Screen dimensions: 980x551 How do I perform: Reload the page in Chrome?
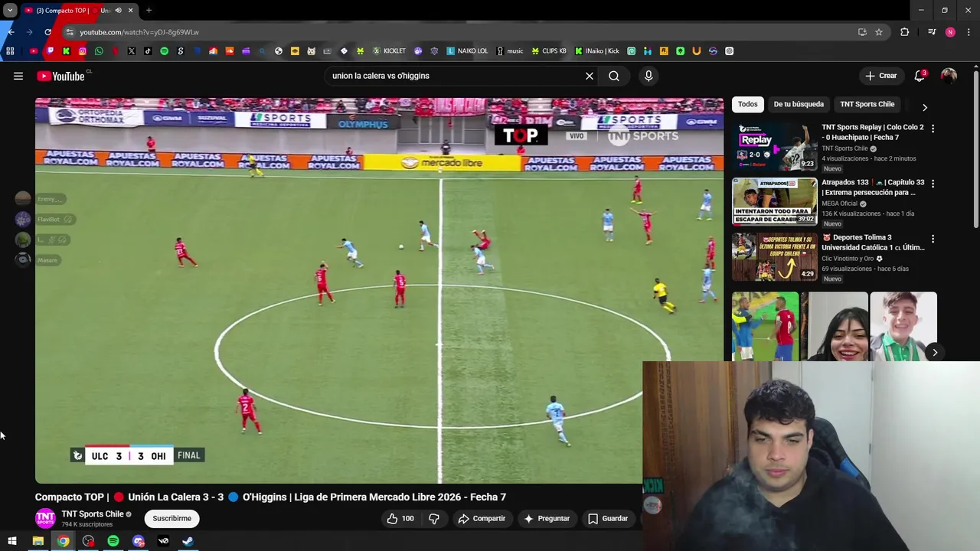[x=48, y=32]
